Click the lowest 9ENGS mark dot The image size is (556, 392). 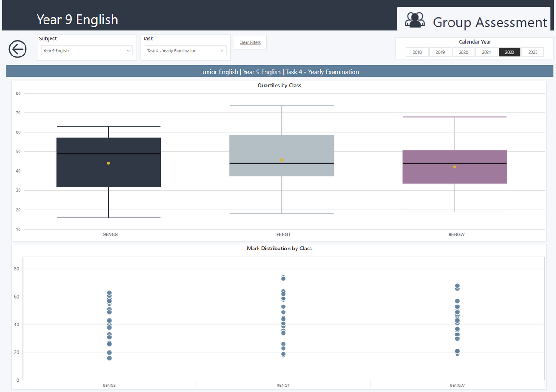click(x=109, y=358)
